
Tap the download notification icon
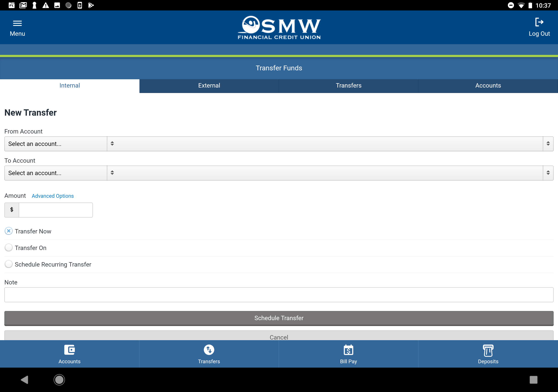(x=80, y=5)
